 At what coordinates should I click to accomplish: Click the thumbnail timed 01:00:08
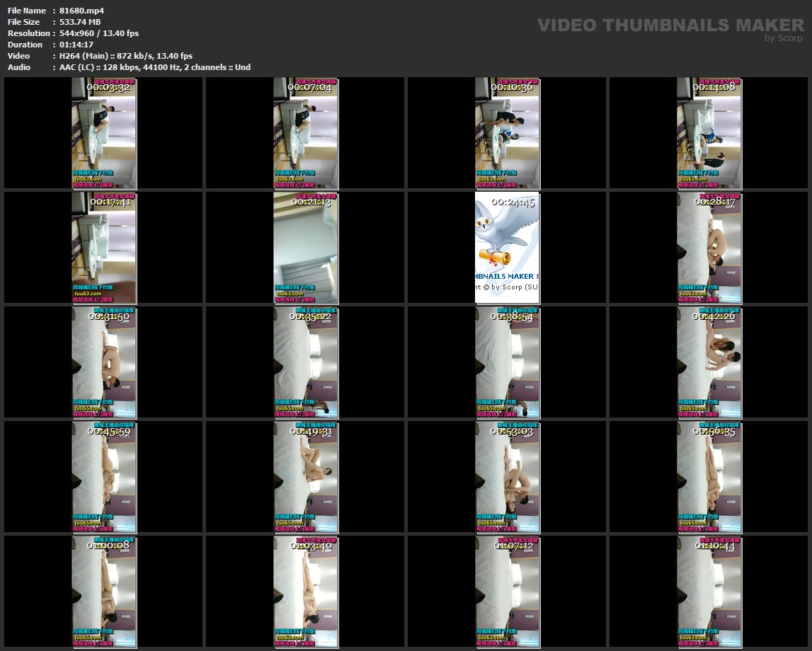(x=103, y=592)
